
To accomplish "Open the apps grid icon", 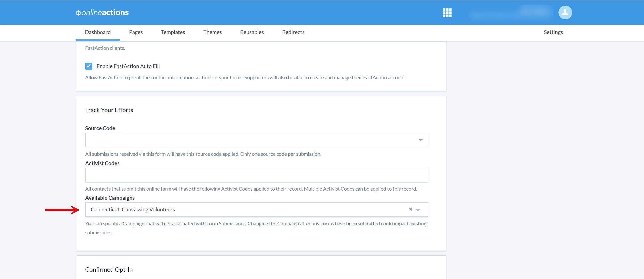I will point(447,12).
